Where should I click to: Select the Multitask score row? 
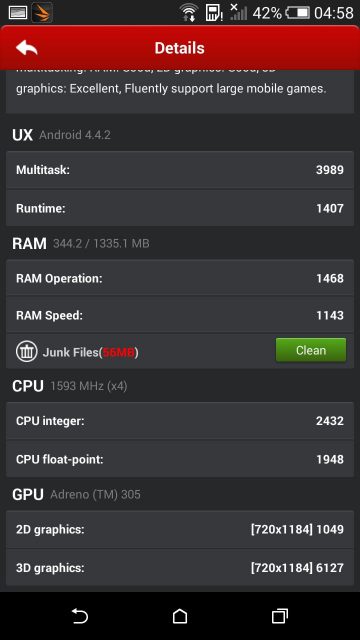point(180,170)
